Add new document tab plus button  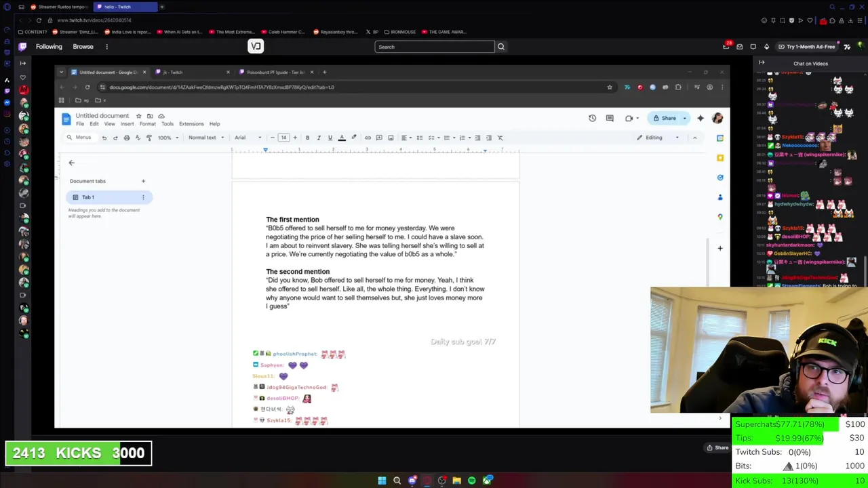143,181
